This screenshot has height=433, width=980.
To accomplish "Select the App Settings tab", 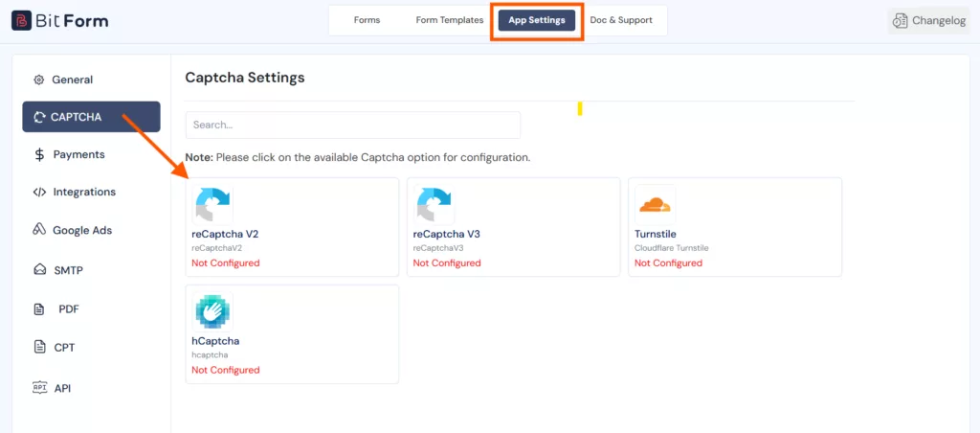I will [x=537, y=20].
